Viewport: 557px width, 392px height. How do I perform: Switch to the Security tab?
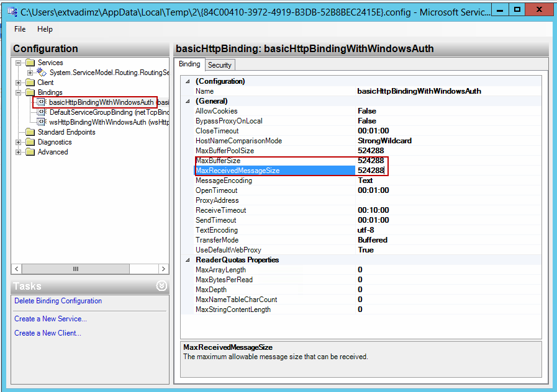220,65
